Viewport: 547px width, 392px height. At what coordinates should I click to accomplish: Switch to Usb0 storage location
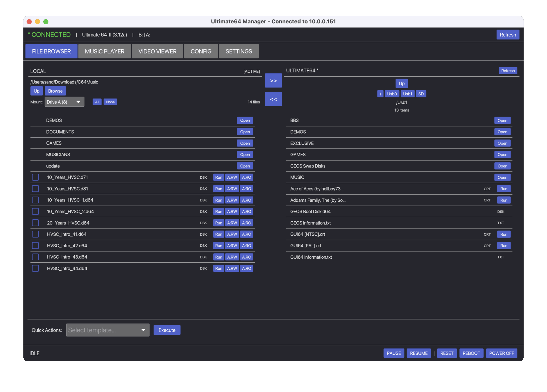pos(392,94)
